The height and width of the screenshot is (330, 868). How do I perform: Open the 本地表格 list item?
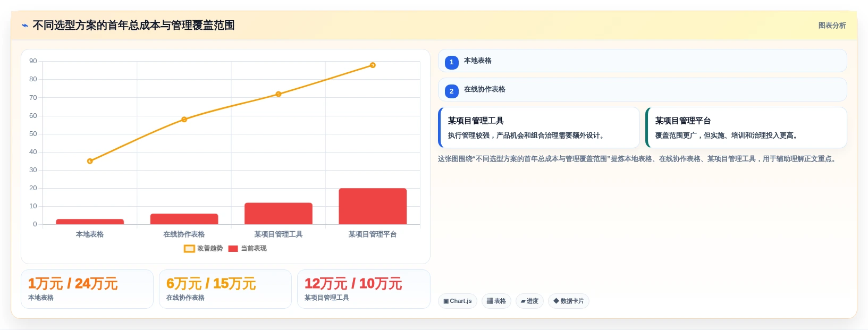(x=642, y=61)
